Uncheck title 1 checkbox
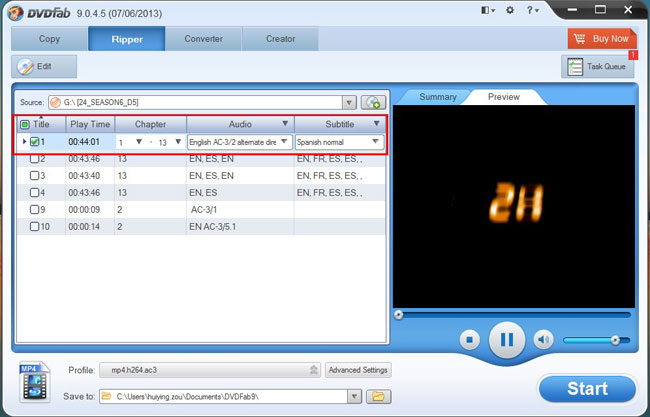Viewport: 650px width, 417px height. pos(35,142)
